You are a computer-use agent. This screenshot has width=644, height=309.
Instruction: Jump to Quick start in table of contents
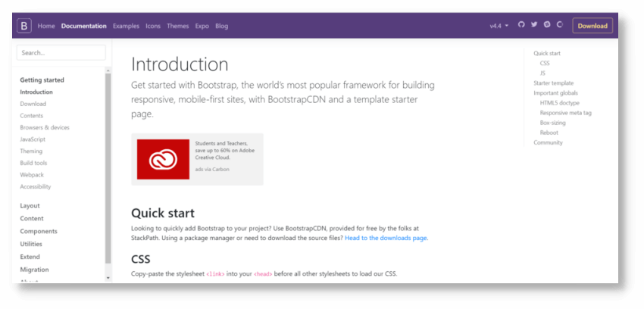click(547, 53)
